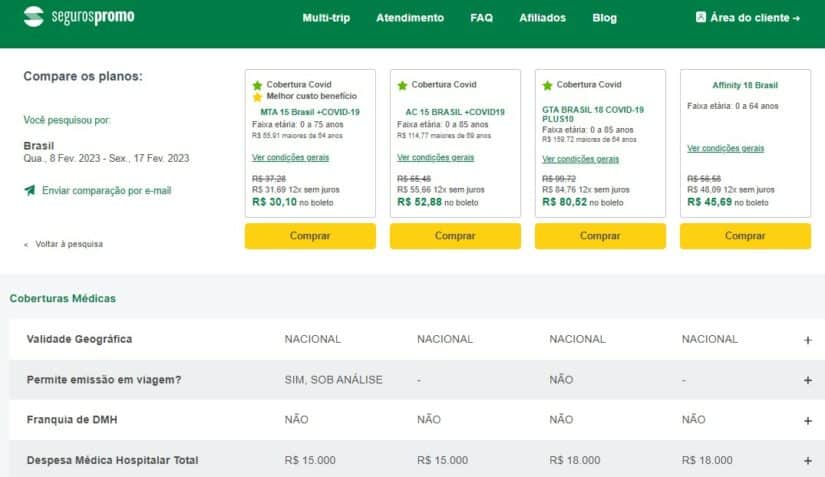Image resolution: width=825 pixels, height=477 pixels.
Task: Buy the Affinity 18 Brasil plan with Comprar
Action: (746, 236)
